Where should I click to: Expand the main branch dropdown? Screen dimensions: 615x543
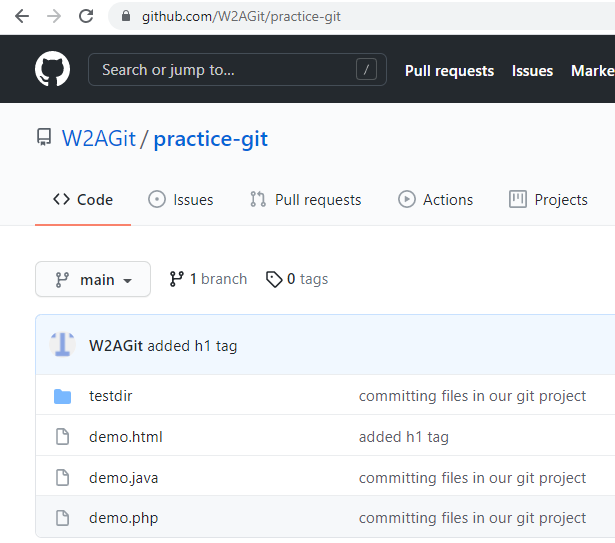click(x=93, y=279)
